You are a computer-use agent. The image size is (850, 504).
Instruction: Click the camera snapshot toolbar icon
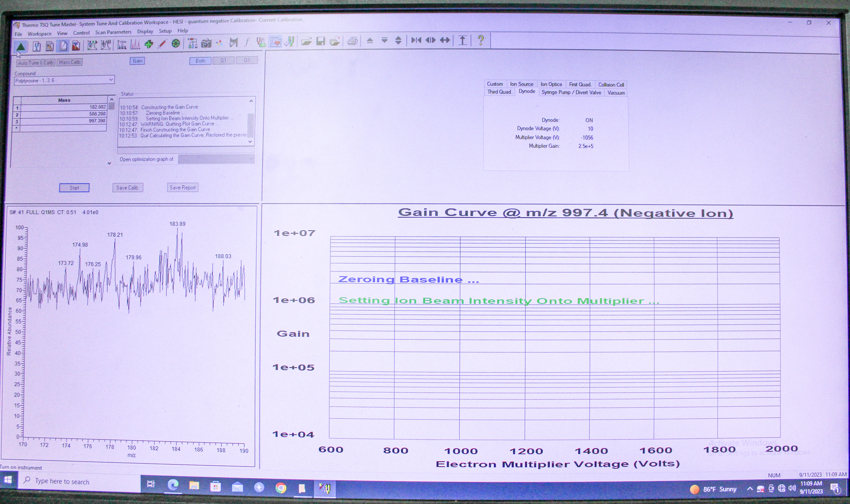coord(206,44)
